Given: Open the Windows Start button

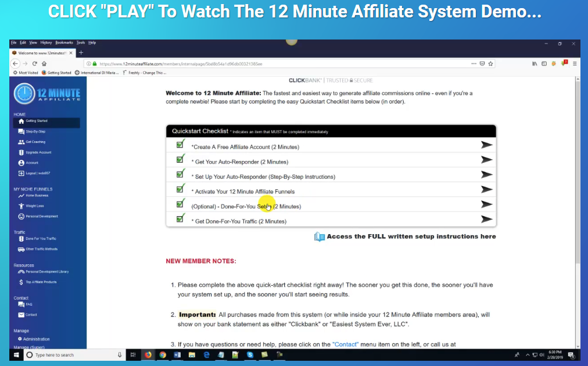Looking at the screenshot, I should tap(16, 355).
